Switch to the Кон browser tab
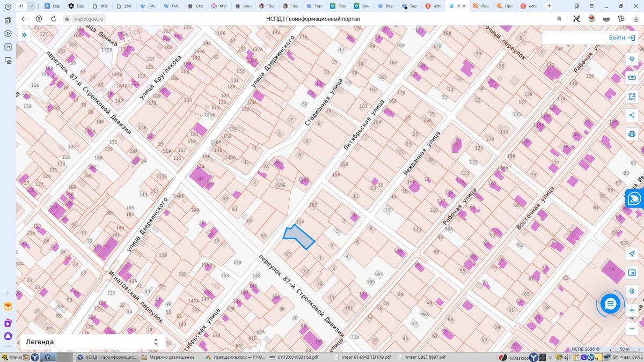 click(x=244, y=5)
